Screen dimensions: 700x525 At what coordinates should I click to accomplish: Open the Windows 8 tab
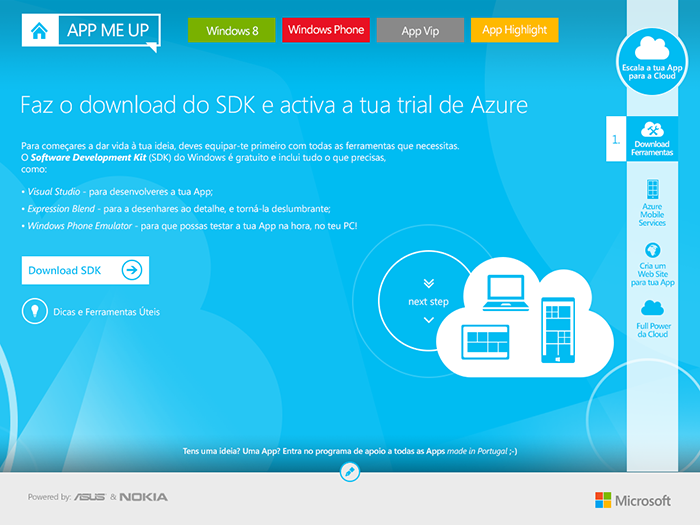pos(232,30)
